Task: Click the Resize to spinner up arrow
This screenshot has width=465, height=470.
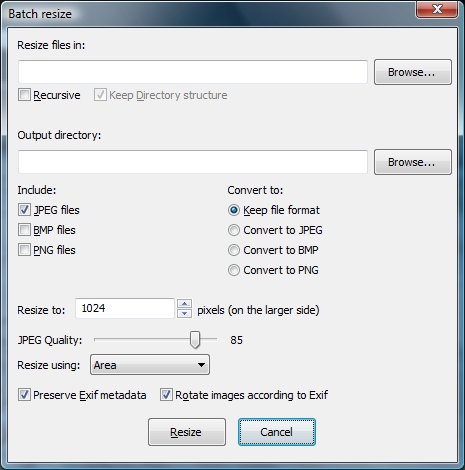Action: click(x=184, y=304)
